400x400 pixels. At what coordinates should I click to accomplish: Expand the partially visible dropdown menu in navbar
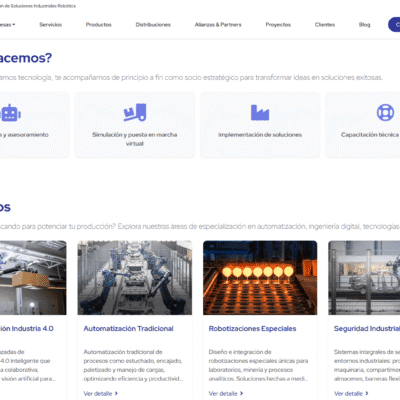click(x=7, y=25)
